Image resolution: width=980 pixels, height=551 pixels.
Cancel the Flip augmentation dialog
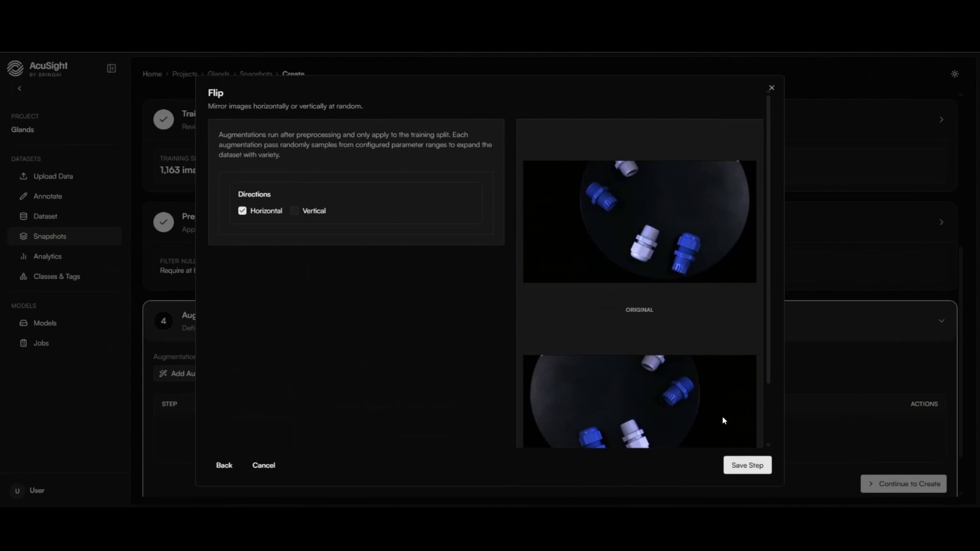264,465
